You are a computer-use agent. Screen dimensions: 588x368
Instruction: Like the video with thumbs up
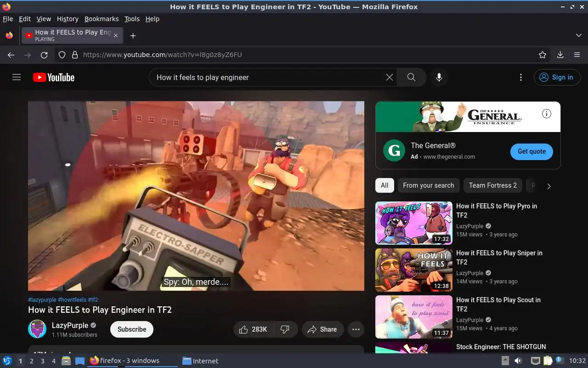[254, 329]
